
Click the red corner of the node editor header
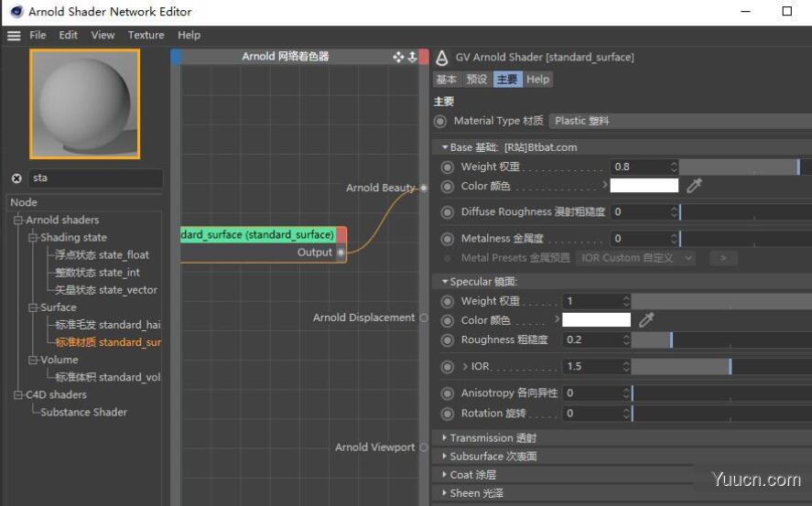pos(424,57)
